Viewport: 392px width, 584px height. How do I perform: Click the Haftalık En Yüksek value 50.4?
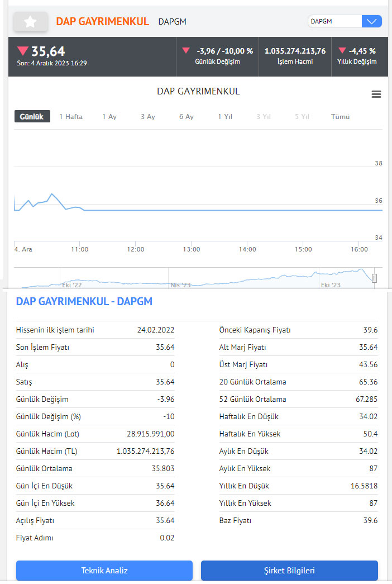pos(370,434)
